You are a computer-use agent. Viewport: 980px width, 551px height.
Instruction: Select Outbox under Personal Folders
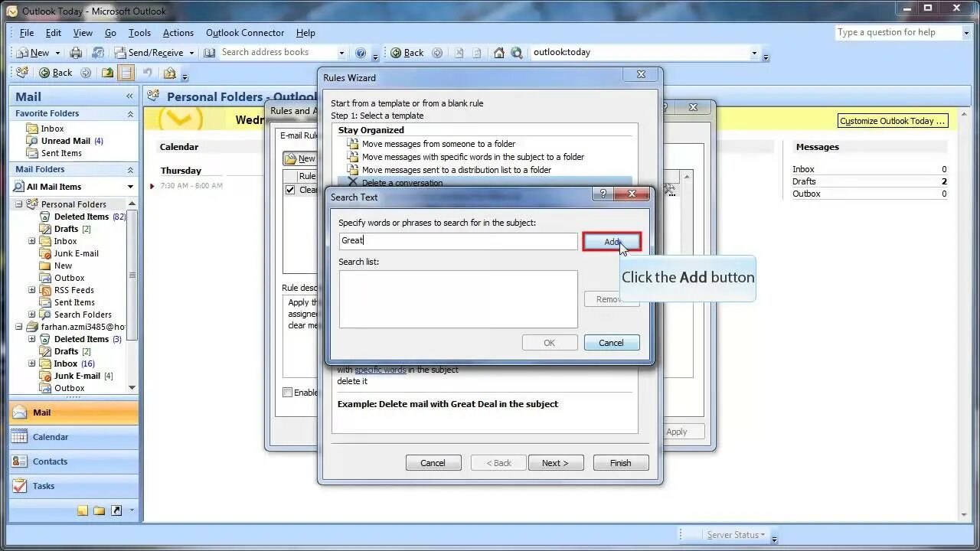62,278
